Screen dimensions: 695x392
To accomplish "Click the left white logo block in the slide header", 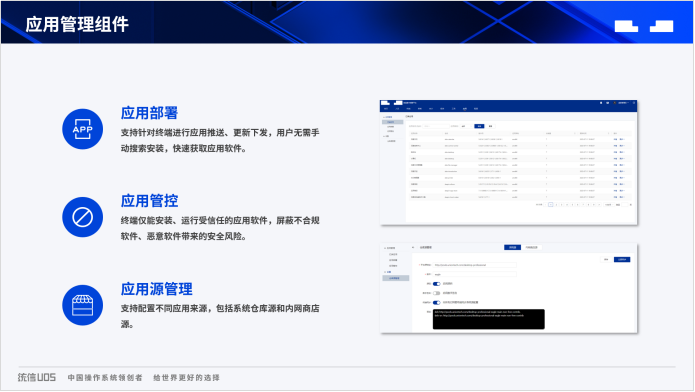I will click(626, 26).
